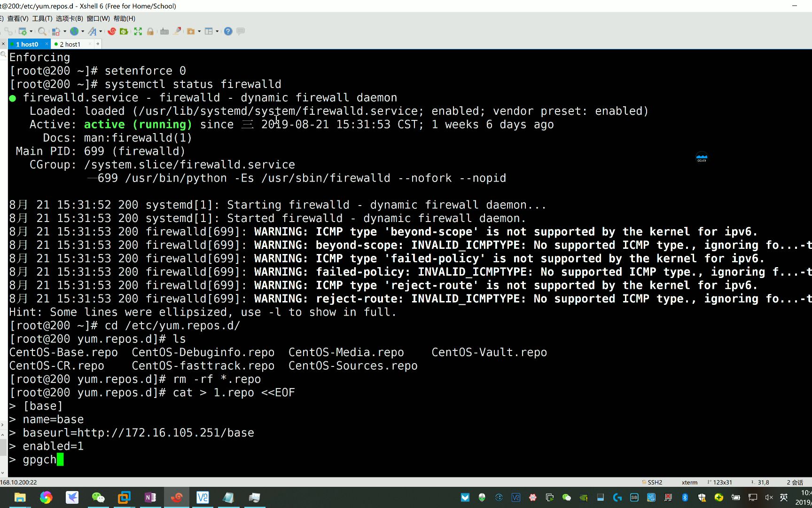Click the SSH2 status bar entry
Viewport: 812px width, 508px height.
click(x=652, y=483)
